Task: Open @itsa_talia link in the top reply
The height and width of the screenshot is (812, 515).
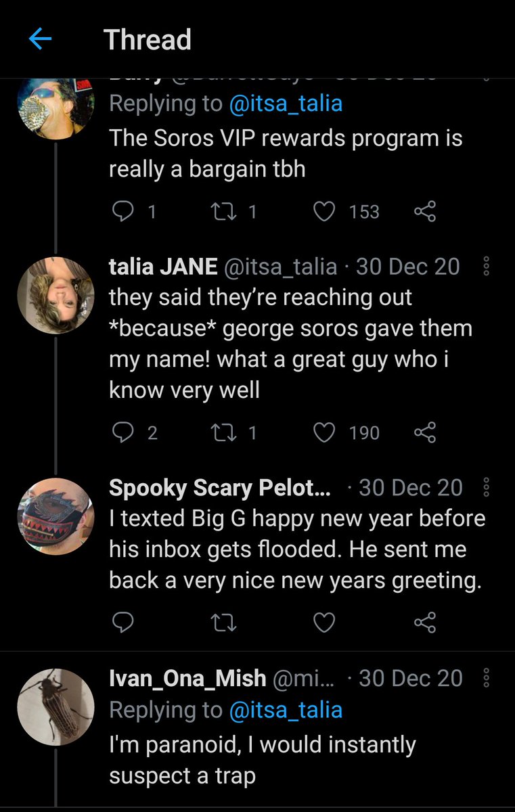Action: pos(286,104)
